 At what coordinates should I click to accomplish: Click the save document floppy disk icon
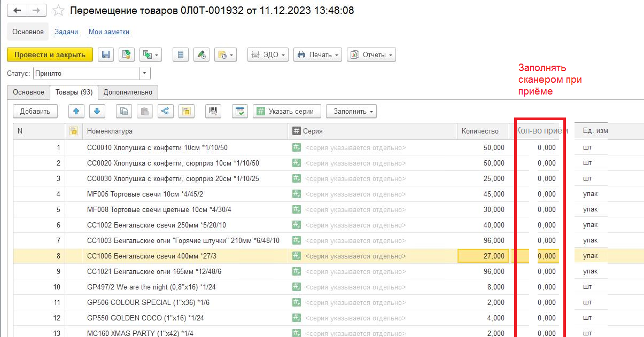click(x=106, y=54)
